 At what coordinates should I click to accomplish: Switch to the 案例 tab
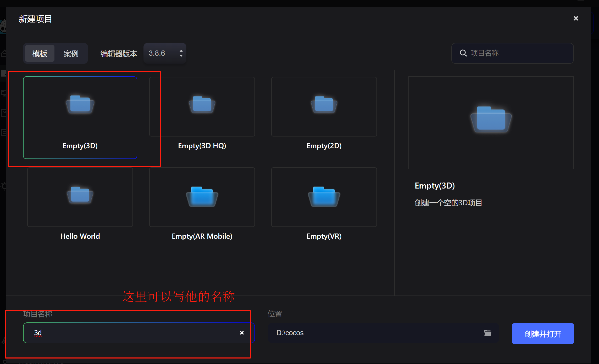pos(71,54)
